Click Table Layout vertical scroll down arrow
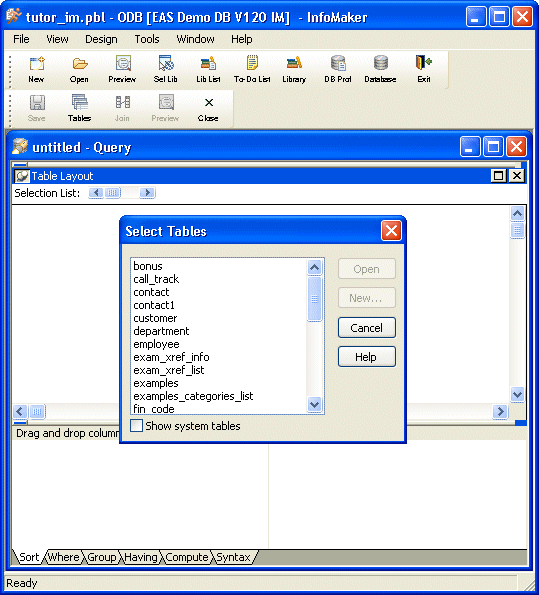This screenshot has width=539, height=595. point(517,394)
